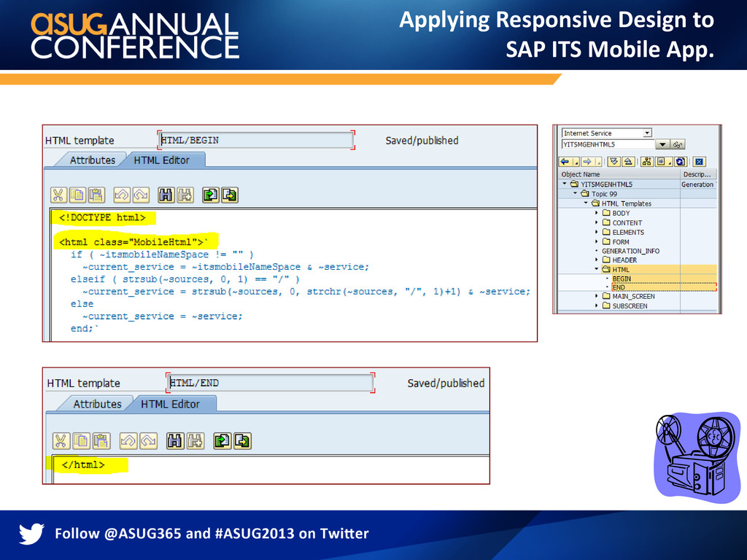Screen dimensions: 747x560
Task: Click the Display glasses icon beside YITSMGENHTML5
Action: tap(678, 144)
